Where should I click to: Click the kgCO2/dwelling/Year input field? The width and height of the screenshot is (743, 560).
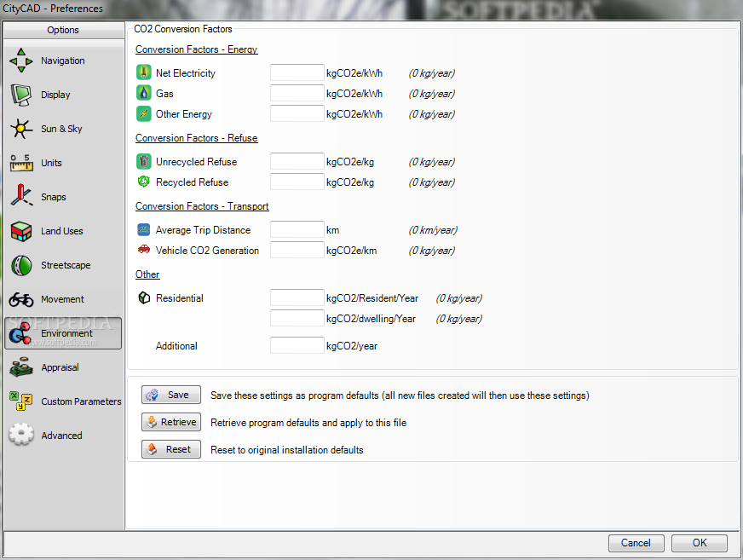297,318
